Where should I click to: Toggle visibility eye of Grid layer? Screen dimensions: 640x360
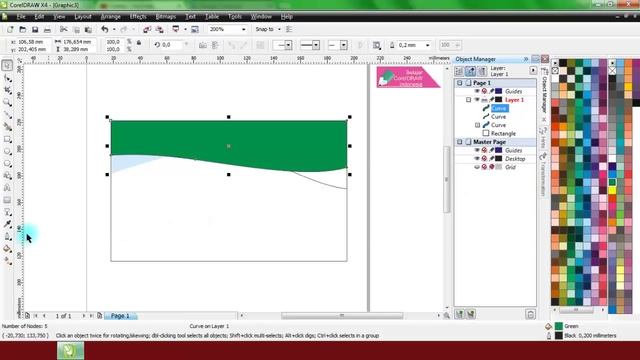(x=476, y=167)
